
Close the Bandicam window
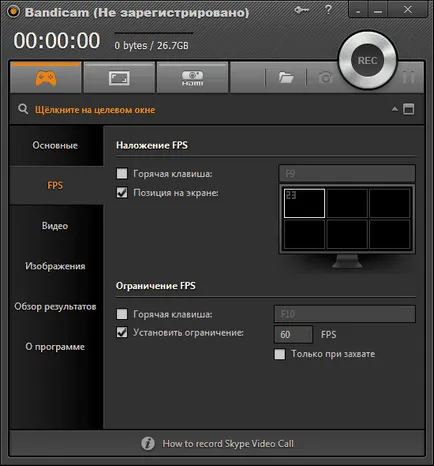point(407,10)
